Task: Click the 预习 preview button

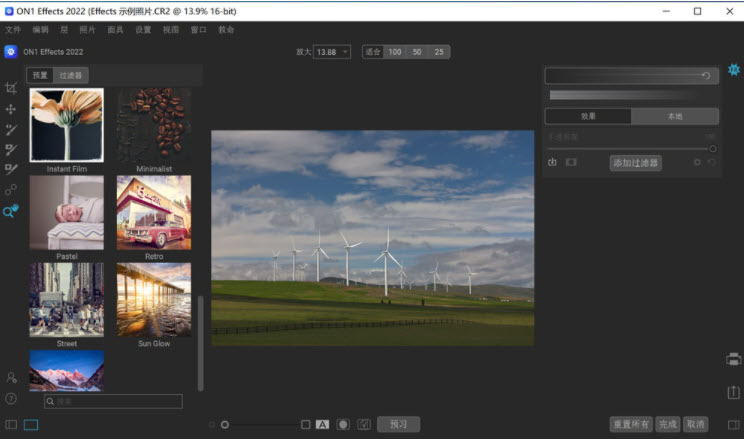Action: click(398, 424)
